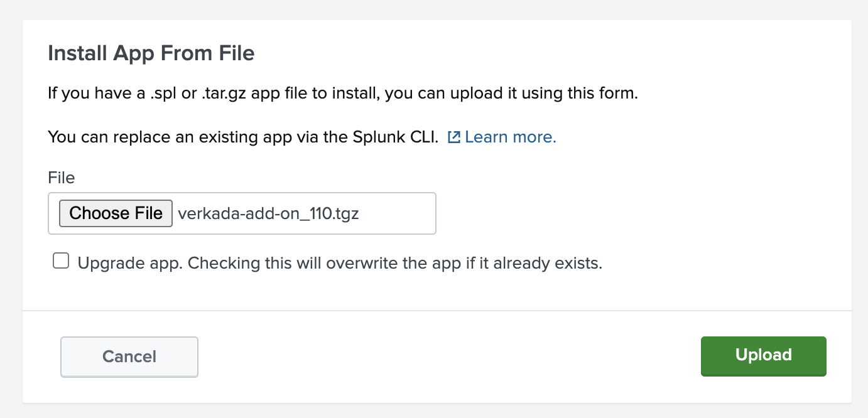Click the "Upgrade app." label text
The width and height of the screenshot is (868, 418).
[129, 263]
